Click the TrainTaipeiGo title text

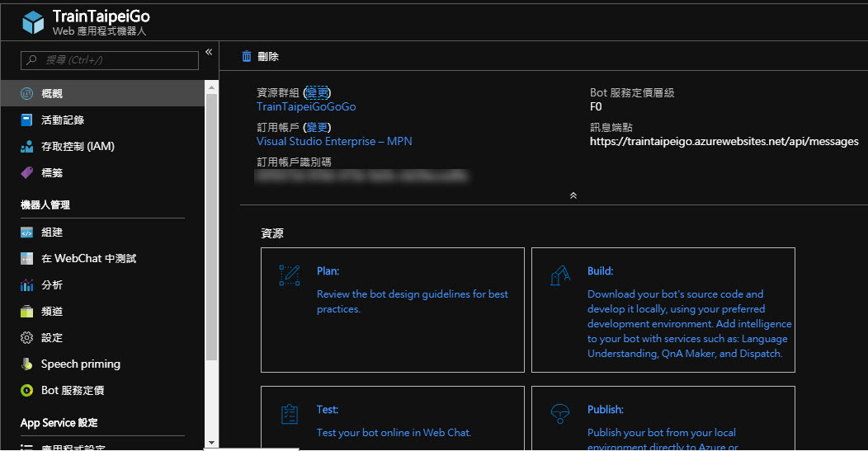[x=101, y=16]
